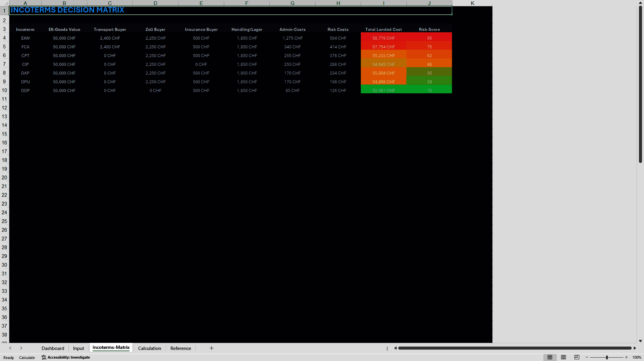Click horizontal scrollbar left arrow

point(395,348)
